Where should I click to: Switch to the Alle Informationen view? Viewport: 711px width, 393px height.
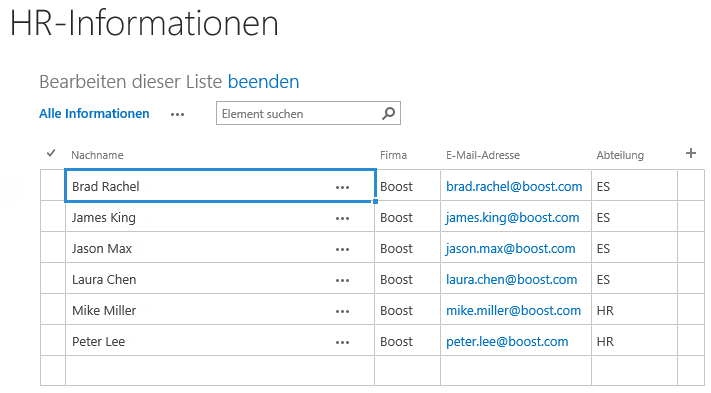(x=94, y=113)
